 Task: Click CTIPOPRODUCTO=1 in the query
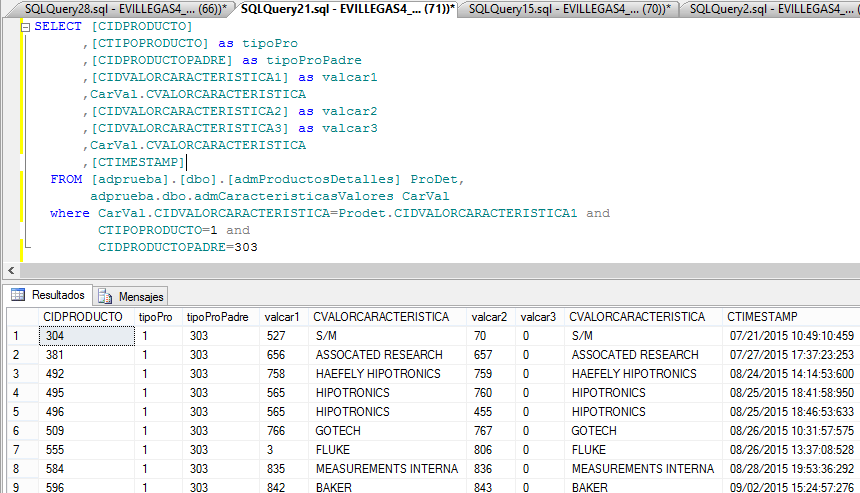click(x=158, y=230)
